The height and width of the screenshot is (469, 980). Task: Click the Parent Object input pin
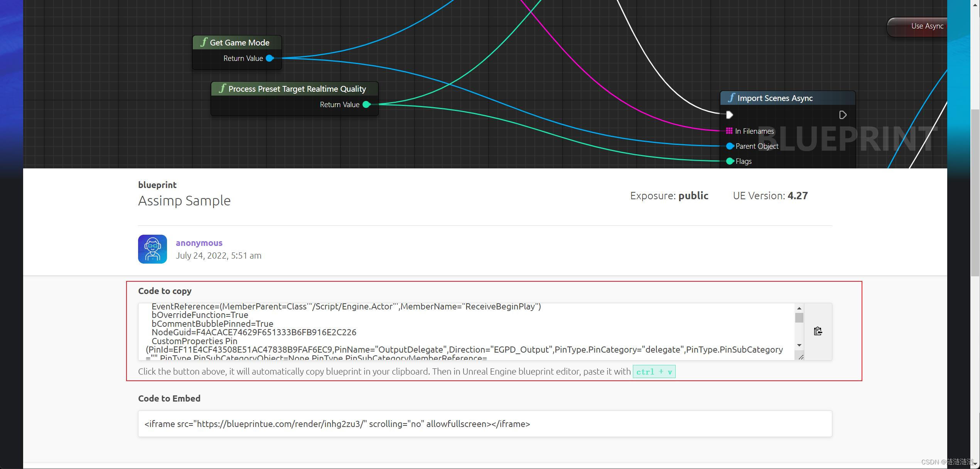coord(730,146)
